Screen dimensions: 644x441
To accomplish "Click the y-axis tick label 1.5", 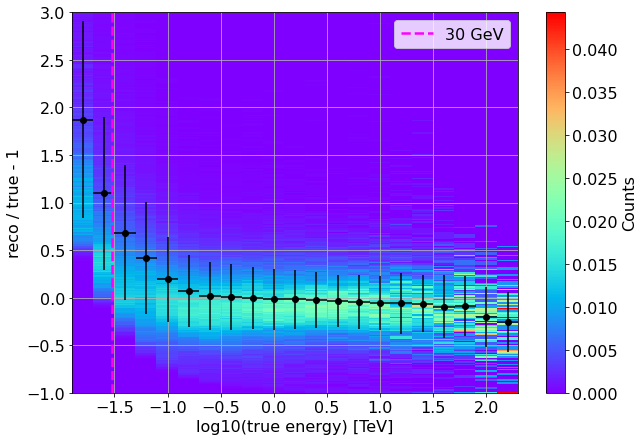I will 52,156.
